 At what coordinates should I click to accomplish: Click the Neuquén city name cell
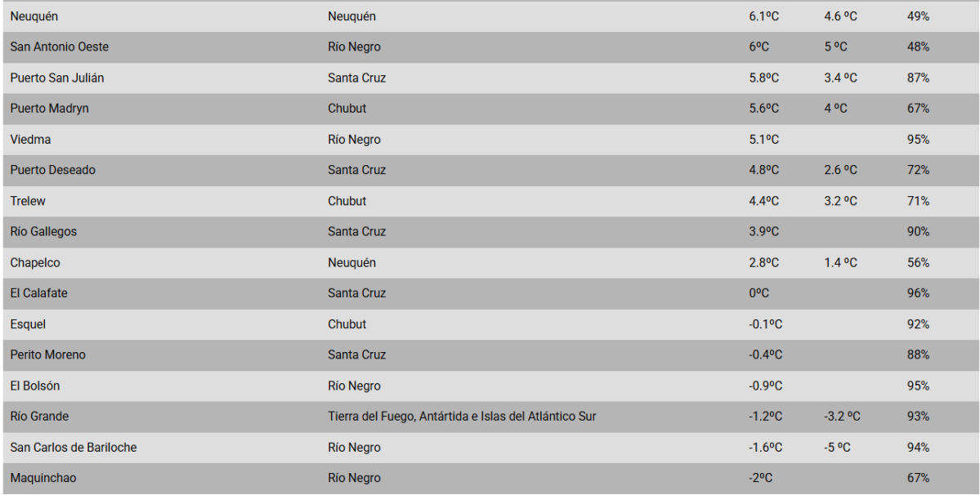34,16
